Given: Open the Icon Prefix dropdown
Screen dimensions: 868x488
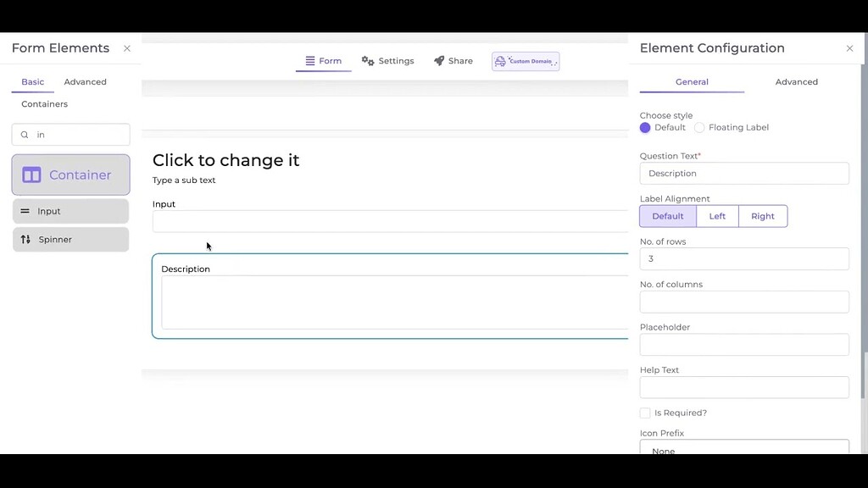Looking at the screenshot, I should click(x=743, y=449).
